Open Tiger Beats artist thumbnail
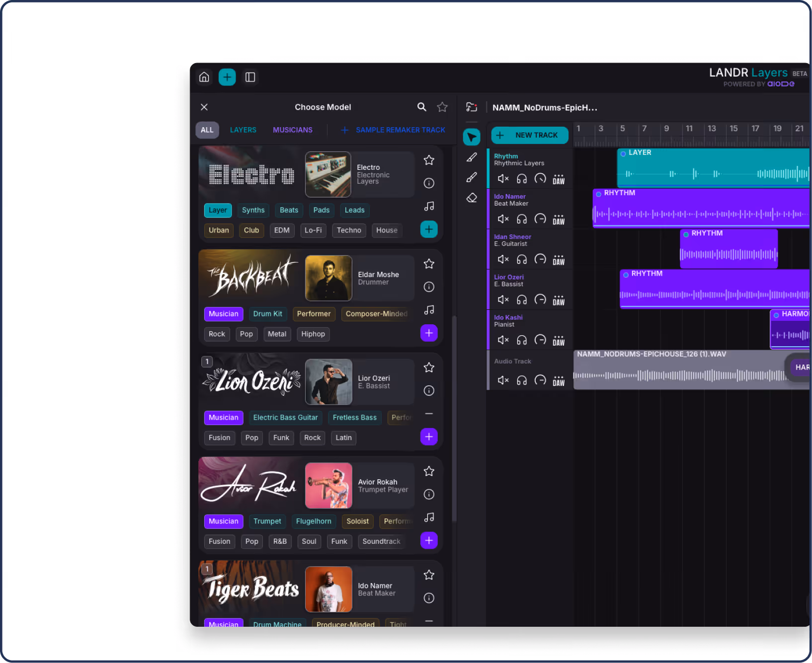The image size is (812, 663). coord(328,589)
